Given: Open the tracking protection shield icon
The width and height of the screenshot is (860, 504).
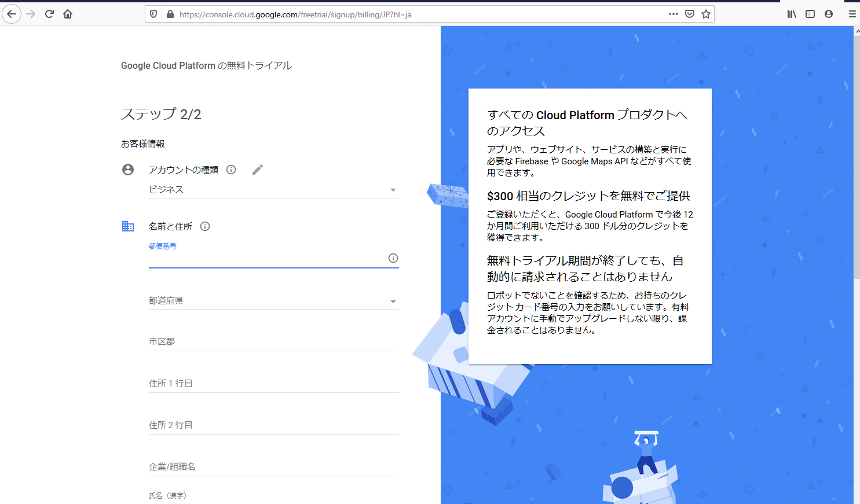Looking at the screenshot, I should 153,14.
